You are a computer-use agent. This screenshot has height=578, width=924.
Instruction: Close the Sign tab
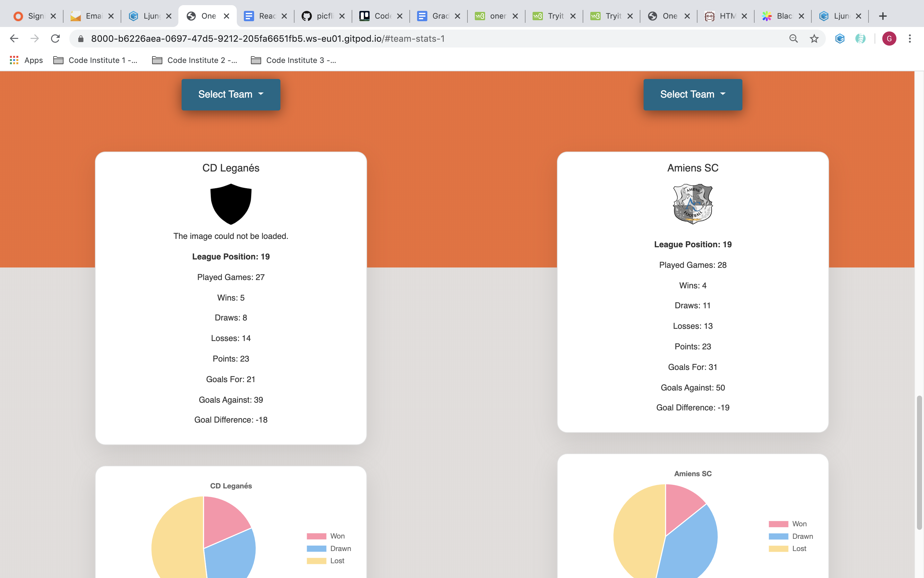coord(54,16)
